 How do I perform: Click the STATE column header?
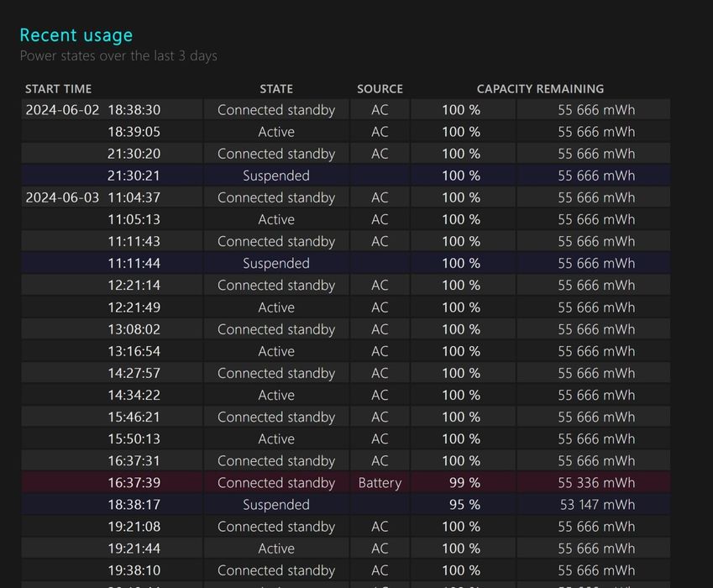point(276,89)
